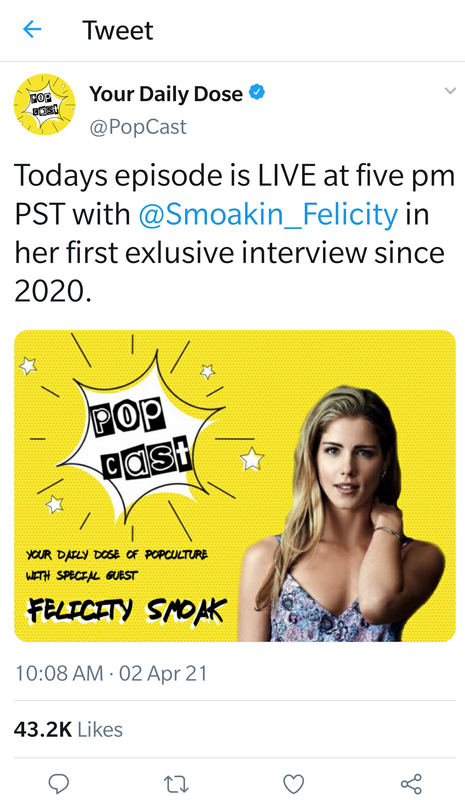Click the blue verified badge

point(257,93)
